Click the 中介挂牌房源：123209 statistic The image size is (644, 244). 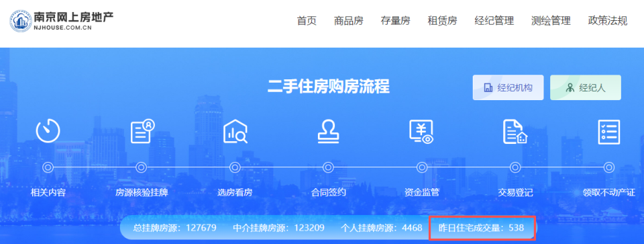coord(279,228)
